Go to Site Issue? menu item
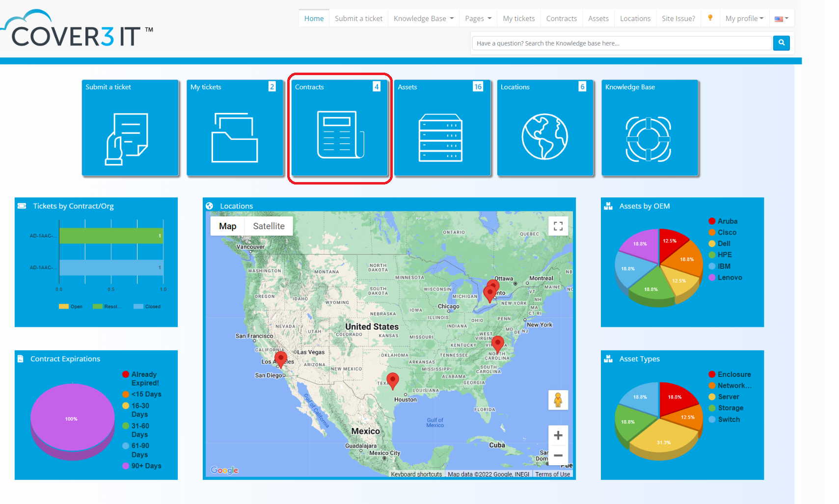Screen dimensions: 839x504 coord(678,19)
